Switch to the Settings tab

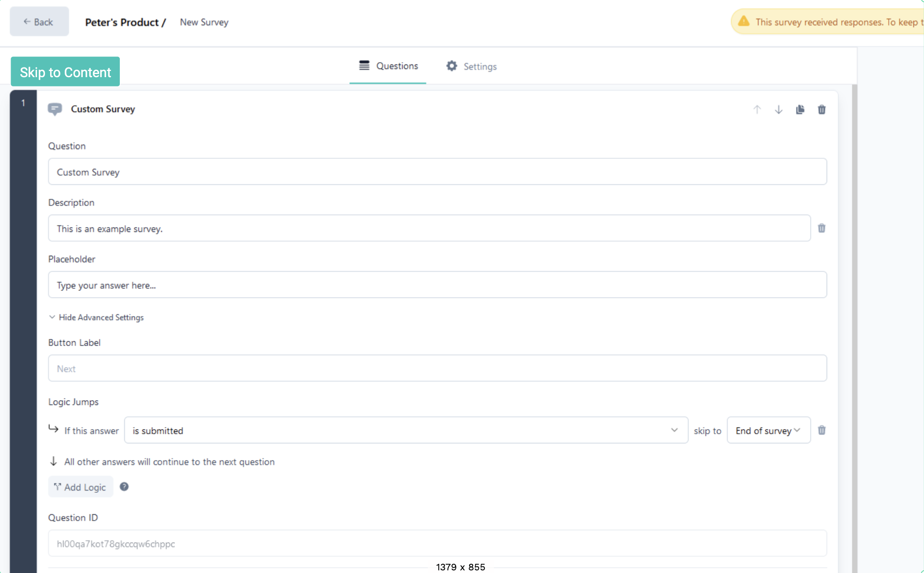click(471, 66)
